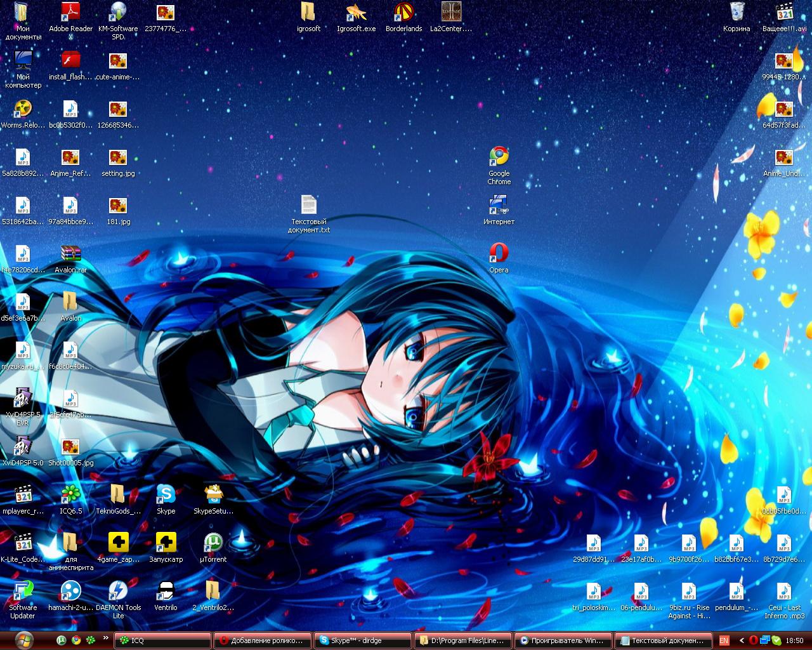812x650 pixels.
Task: Select the DAEMON Tools Lite icon
Action: coord(118,600)
